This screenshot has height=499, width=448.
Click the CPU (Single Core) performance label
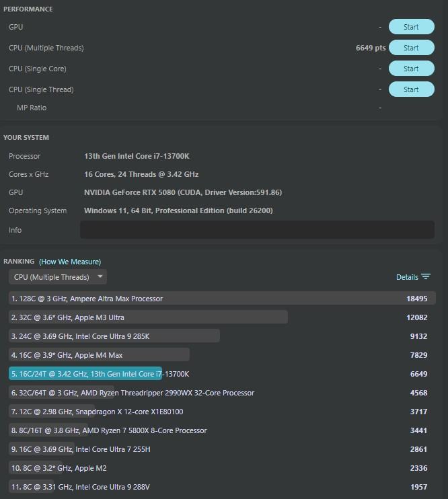[38, 69]
